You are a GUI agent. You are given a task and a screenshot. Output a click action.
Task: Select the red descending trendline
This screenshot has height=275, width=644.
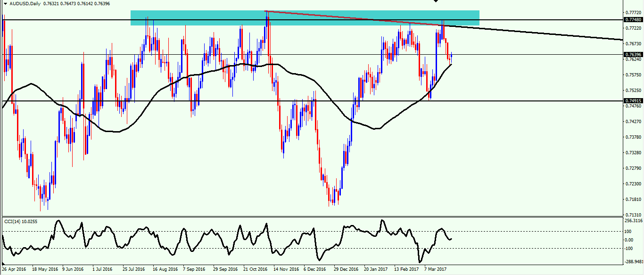[x=354, y=17]
